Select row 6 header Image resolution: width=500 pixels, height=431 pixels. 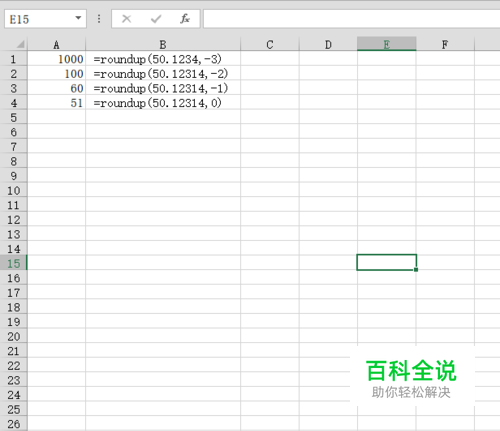pos(13,132)
